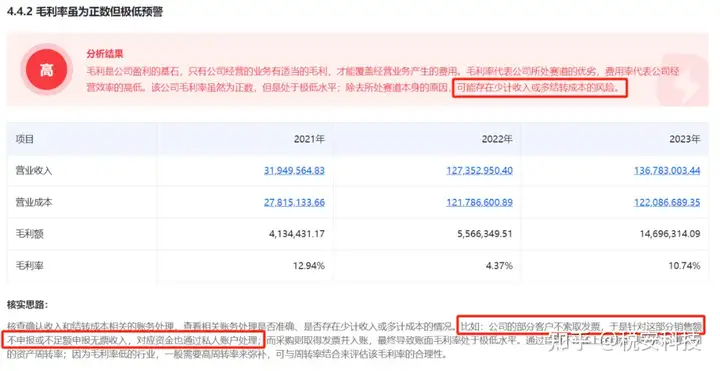Click the 2023 margin value 10.74%
This screenshot has width=720, height=371.
click(x=684, y=265)
